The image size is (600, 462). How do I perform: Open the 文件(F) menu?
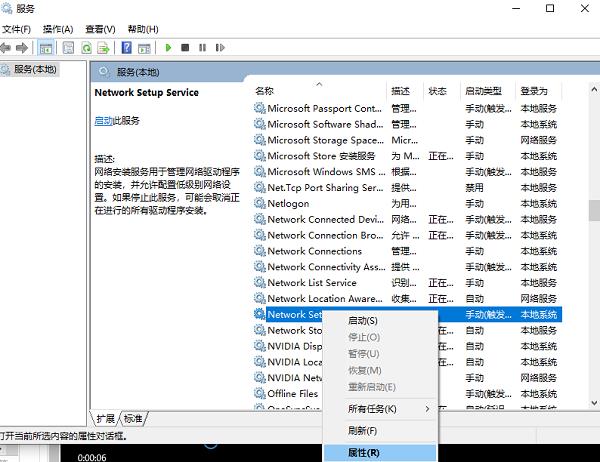[16, 29]
